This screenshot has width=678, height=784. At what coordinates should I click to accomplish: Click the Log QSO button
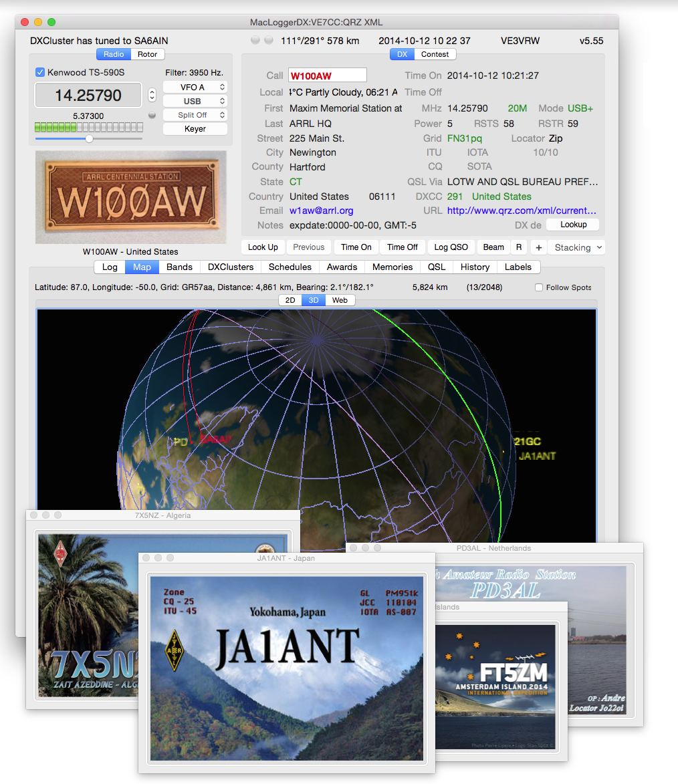(451, 247)
